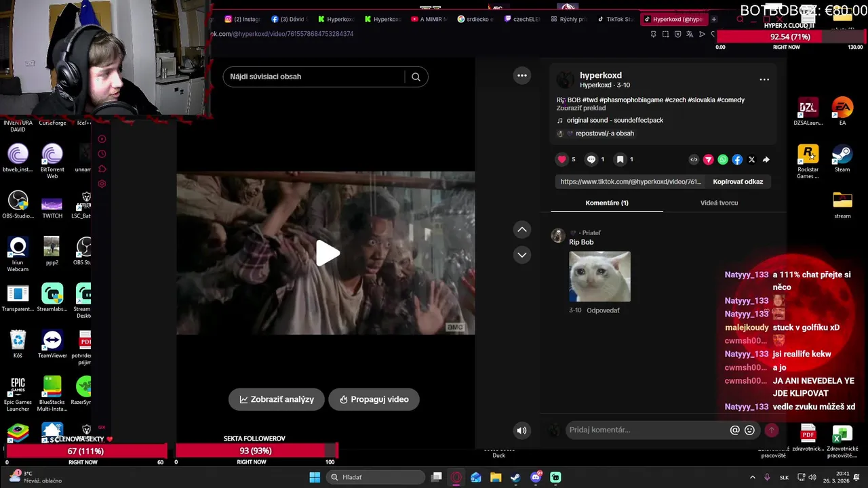868x488 pixels.
Task: Like the video with the heart icon
Action: (561, 159)
